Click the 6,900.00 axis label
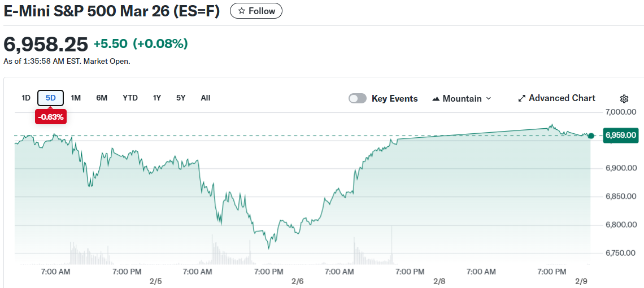This screenshot has height=288, width=644. click(x=621, y=168)
